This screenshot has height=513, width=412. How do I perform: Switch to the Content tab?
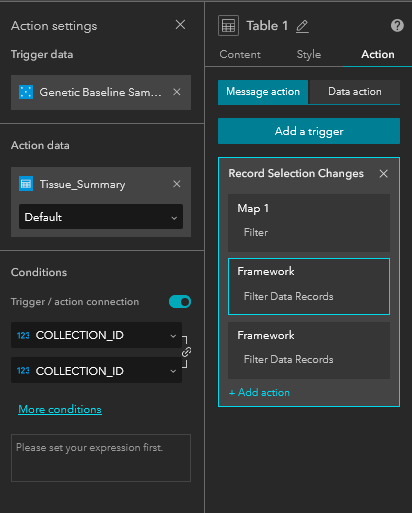coord(240,54)
